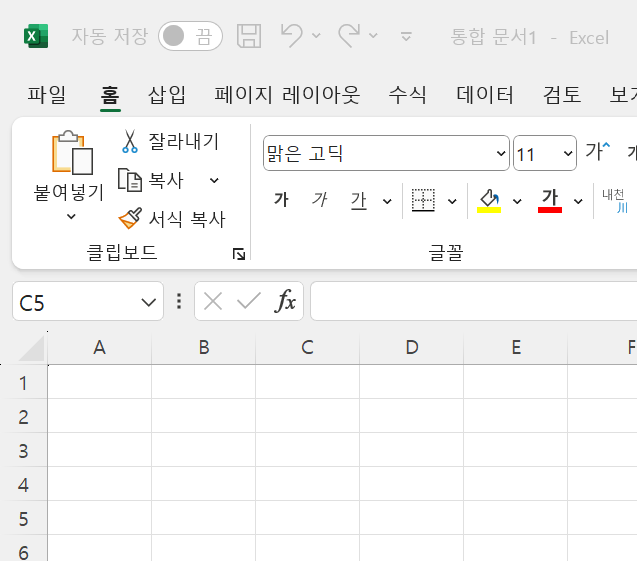Select row 5 header
This screenshot has width=637, height=561.
(x=24, y=518)
